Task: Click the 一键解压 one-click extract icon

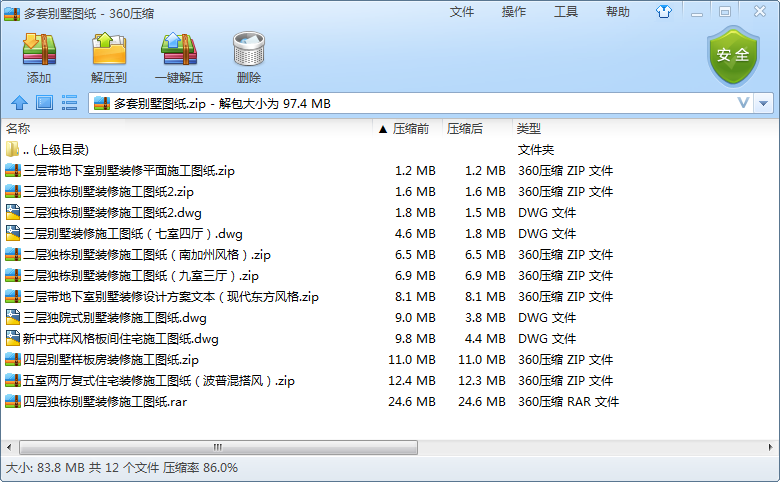Action: pyautogui.click(x=179, y=49)
